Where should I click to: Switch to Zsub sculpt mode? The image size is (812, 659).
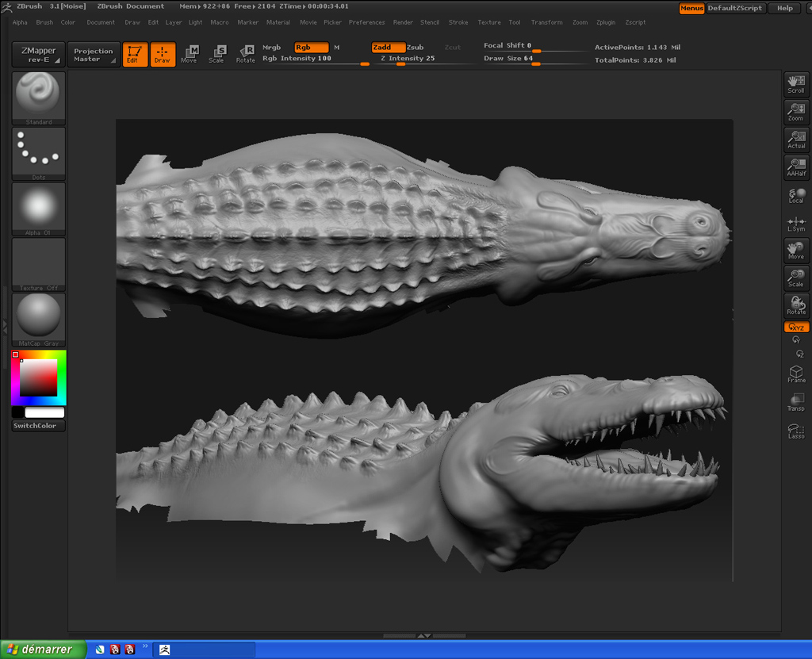pos(416,47)
